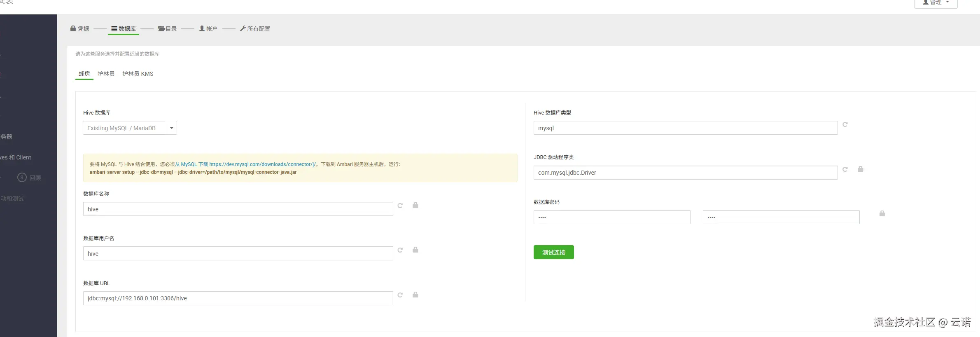Click the undo icon beside 数据库 URL field

pos(400,295)
